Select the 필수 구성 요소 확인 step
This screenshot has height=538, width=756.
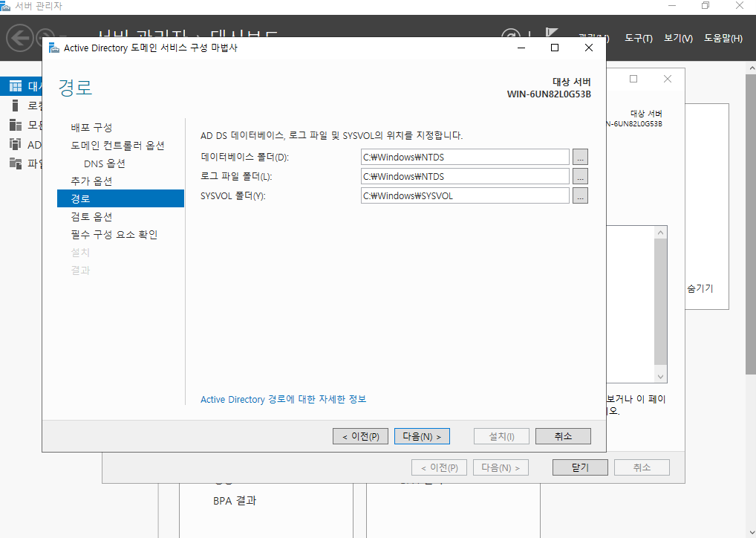tap(114, 235)
